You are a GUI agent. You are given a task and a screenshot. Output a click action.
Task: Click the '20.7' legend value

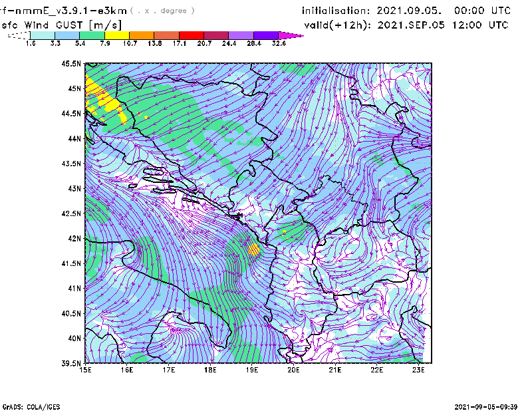coord(204,43)
